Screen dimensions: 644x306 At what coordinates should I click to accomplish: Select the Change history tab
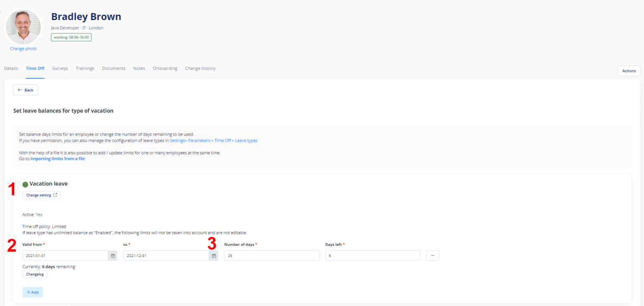200,68
